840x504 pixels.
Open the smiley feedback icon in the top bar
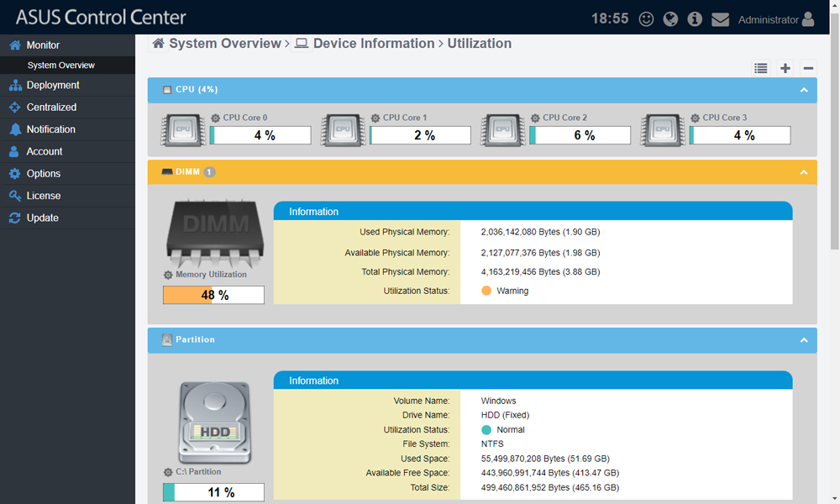pyautogui.click(x=646, y=18)
